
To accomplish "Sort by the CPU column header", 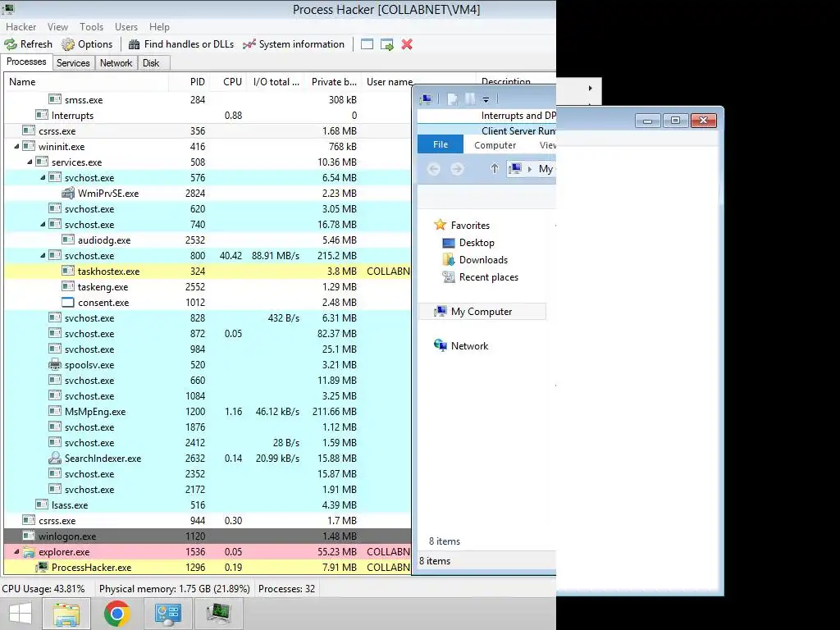I will click(230, 82).
